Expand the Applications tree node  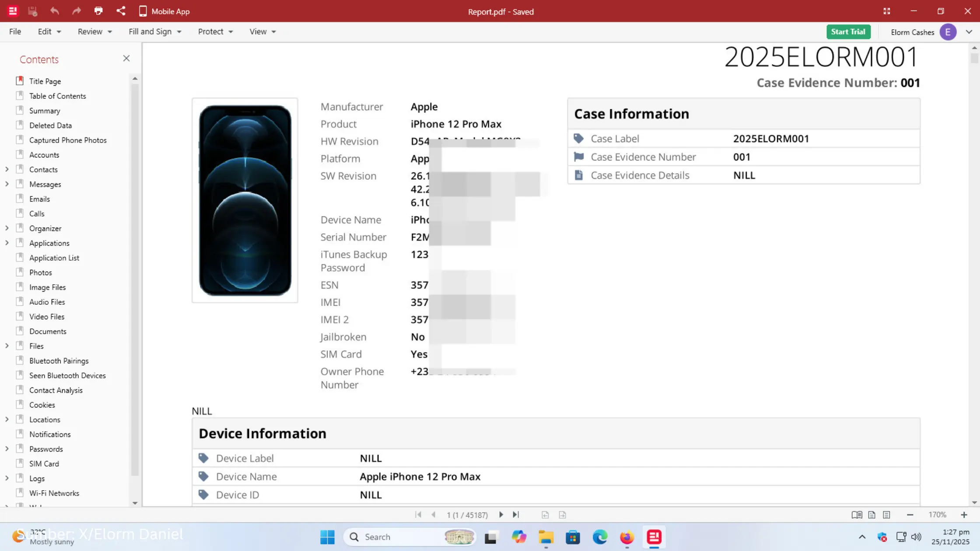coord(7,243)
